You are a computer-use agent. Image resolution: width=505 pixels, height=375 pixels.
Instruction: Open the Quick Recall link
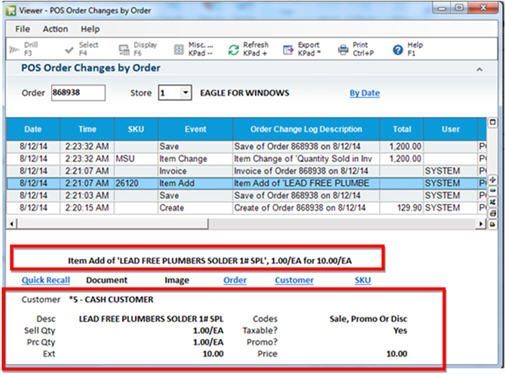pyautogui.click(x=46, y=280)
